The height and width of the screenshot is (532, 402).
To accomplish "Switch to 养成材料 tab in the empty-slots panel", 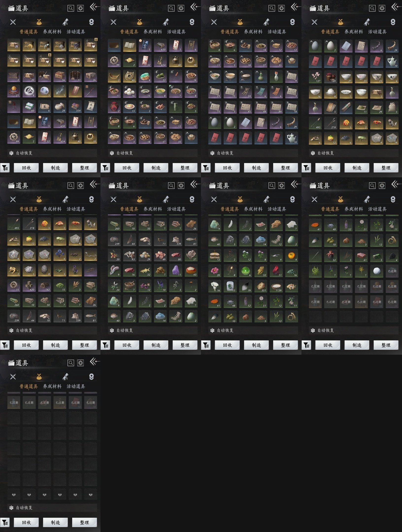I will (52, 386).
